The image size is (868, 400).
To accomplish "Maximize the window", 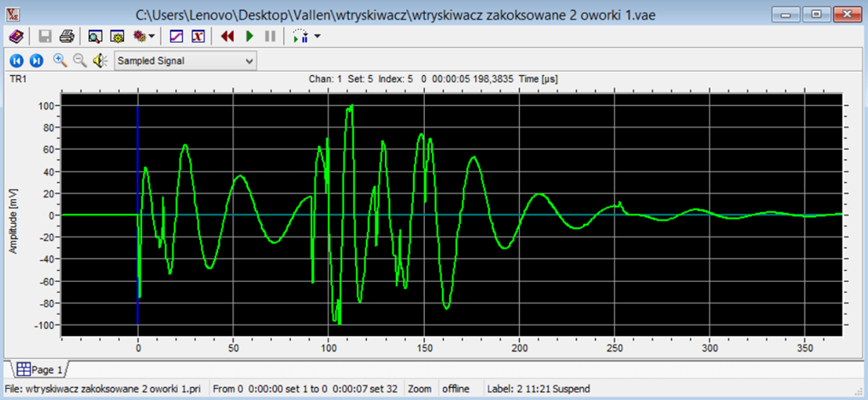I will click(x=817, y=15).
